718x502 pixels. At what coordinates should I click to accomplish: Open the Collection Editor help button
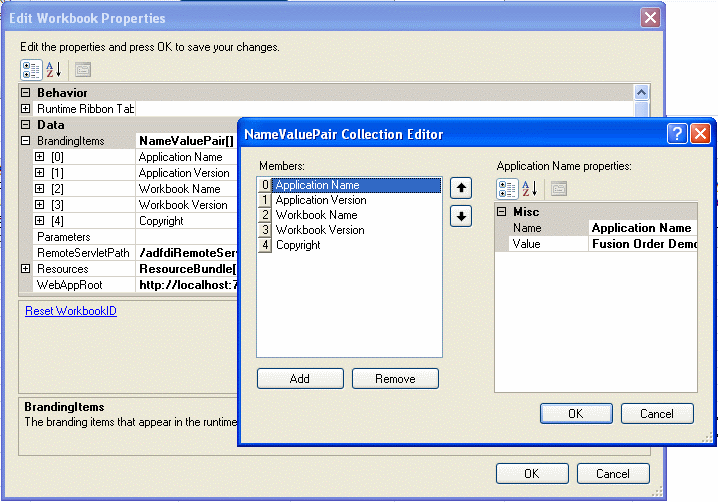(x=677, y=134)
